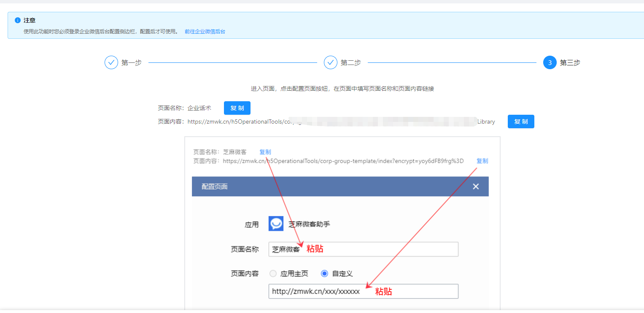Click the 页面名称：企业话术 text
This screenshot has width=644, height=313.
tap(185, 108)
